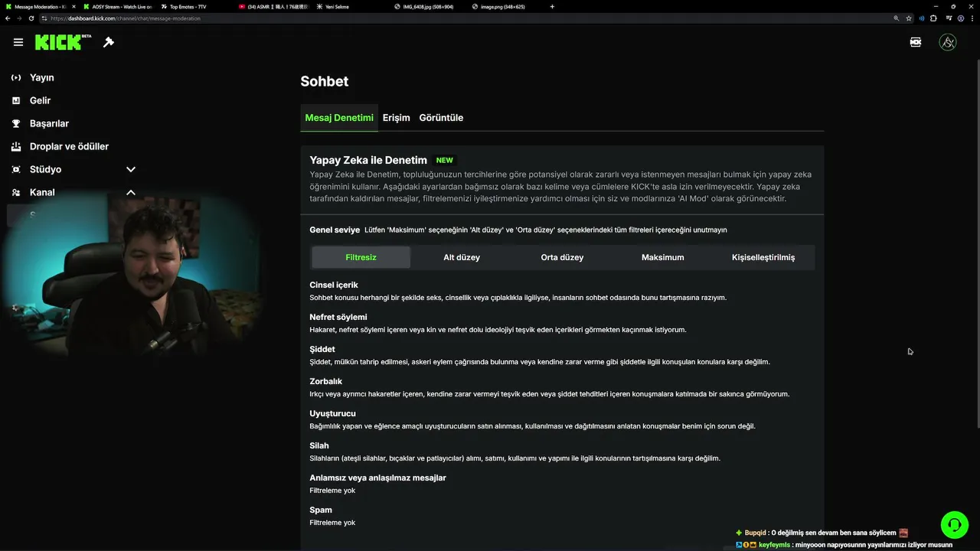Open the Gelir revenue page
The image size is (980, 551).
pos(40,100)
